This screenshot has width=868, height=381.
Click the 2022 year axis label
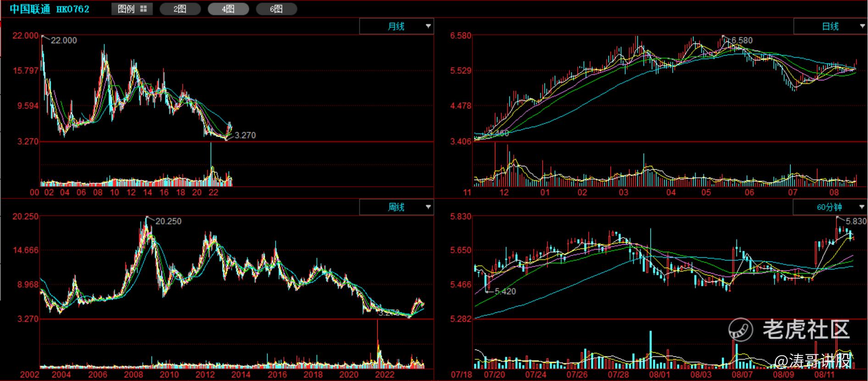pos(384,375)
